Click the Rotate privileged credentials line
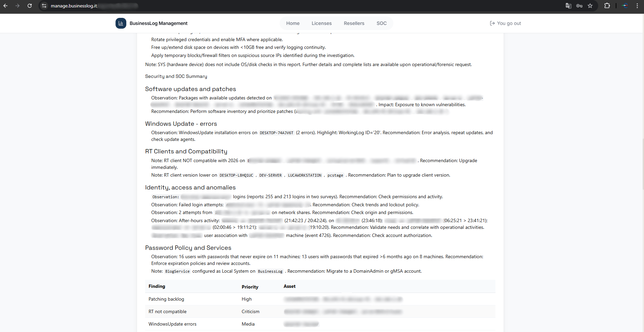 (x=217, y=39)
